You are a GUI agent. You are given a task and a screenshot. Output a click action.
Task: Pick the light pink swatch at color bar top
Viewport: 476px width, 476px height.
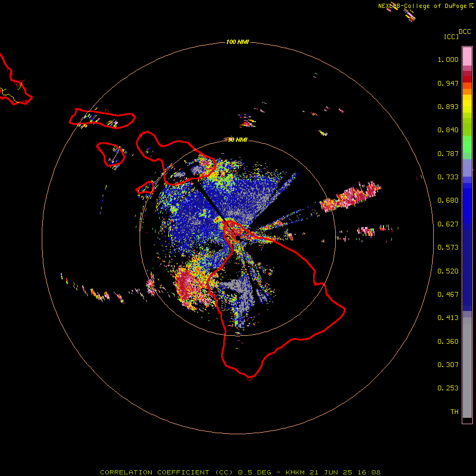[467, 56]
